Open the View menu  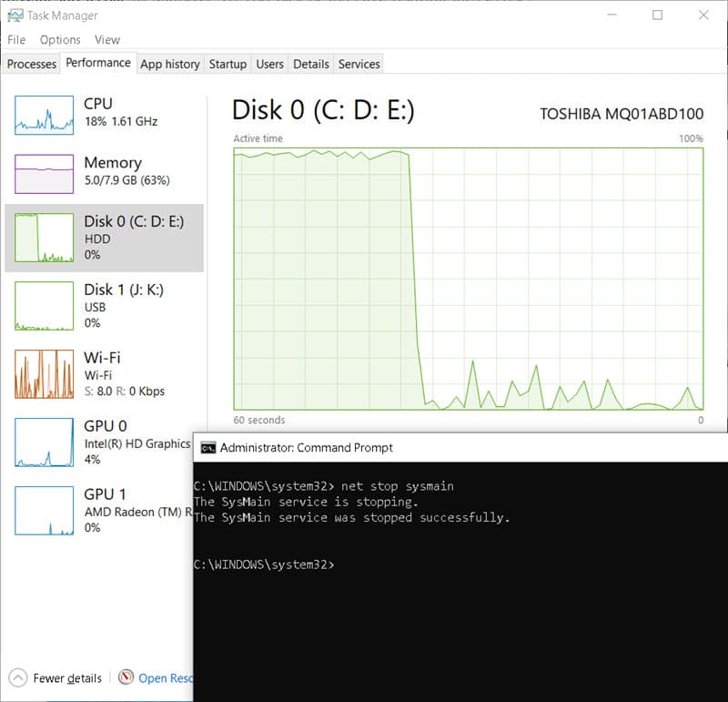(107, 40)
